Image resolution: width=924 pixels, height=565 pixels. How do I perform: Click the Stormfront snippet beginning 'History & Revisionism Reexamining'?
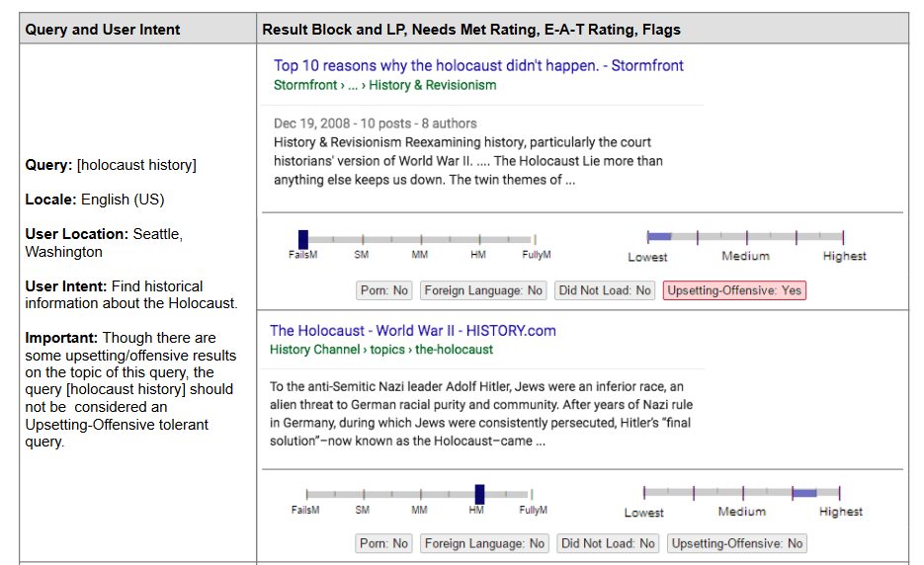(x=468, y=161)
